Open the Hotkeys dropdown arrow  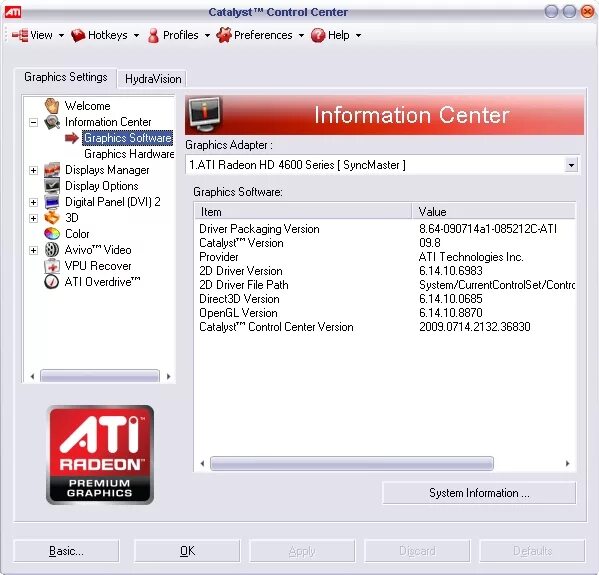click(136, 36)
